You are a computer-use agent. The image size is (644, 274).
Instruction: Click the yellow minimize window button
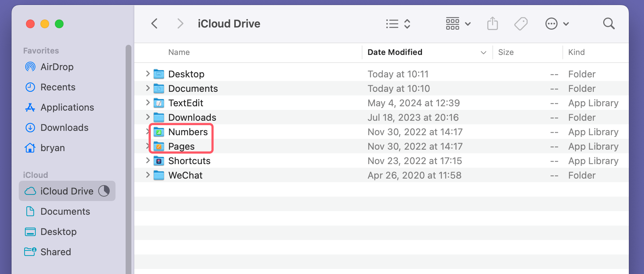pyautogui.click(x=45, y=24)
